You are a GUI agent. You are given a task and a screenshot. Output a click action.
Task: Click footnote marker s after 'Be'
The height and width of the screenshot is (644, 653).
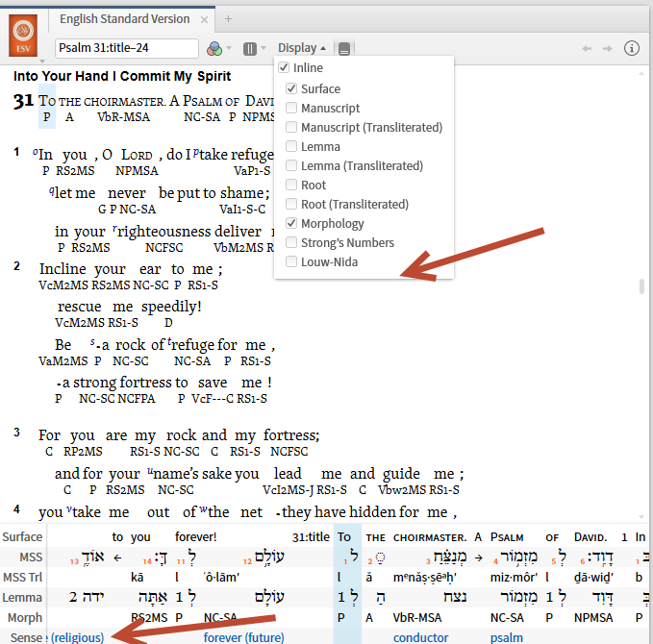92,342
